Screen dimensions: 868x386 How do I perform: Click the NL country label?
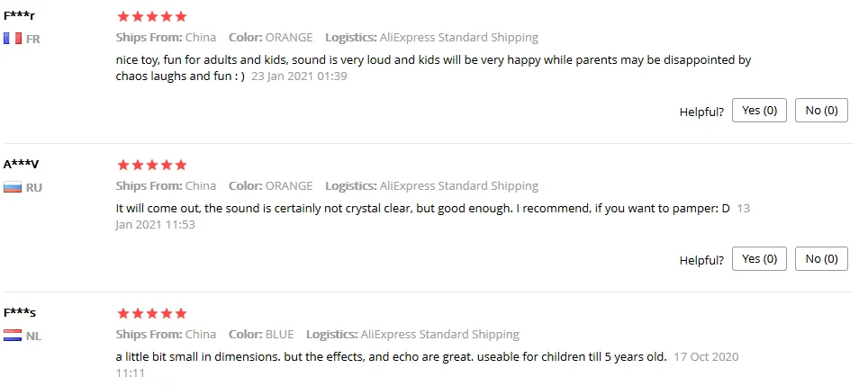[33, 337]
